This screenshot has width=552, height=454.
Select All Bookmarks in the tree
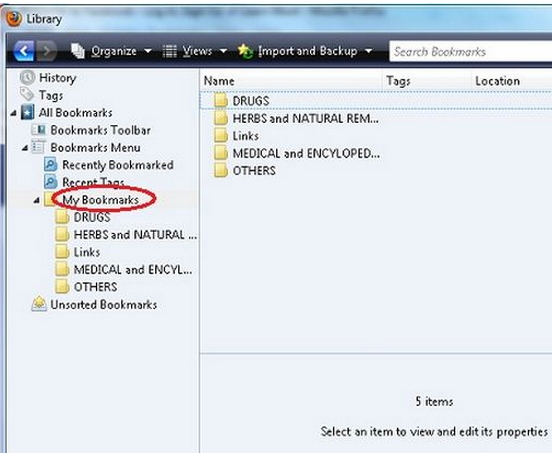tap(76, 113)
